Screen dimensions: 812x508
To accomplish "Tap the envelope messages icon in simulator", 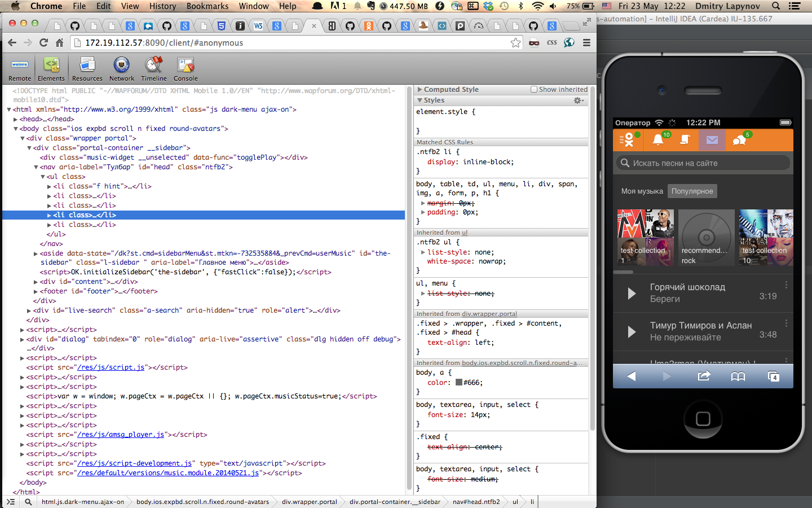I will coord(712,140).
